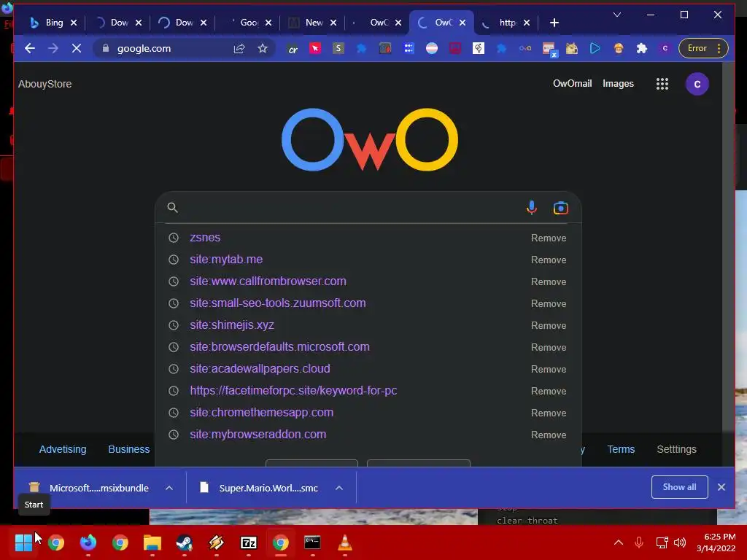
Task: Stop loading the page
Action: [x=76, y=48]
